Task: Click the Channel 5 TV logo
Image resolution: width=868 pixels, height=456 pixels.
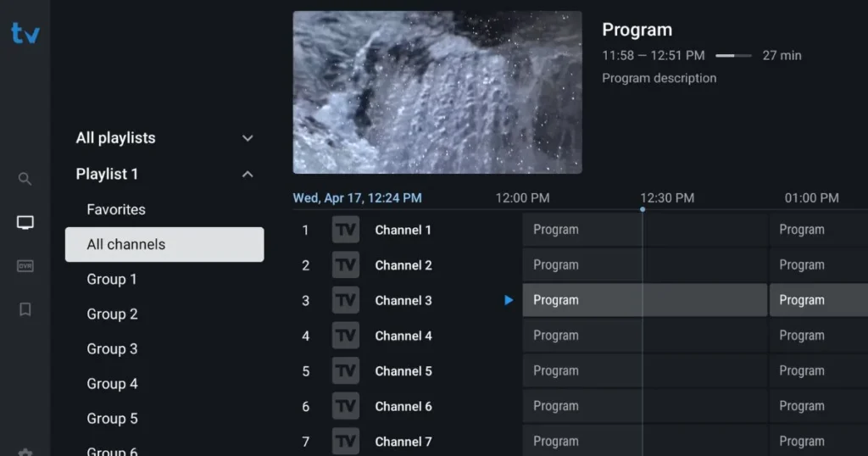Action: [x=346, y=370]
